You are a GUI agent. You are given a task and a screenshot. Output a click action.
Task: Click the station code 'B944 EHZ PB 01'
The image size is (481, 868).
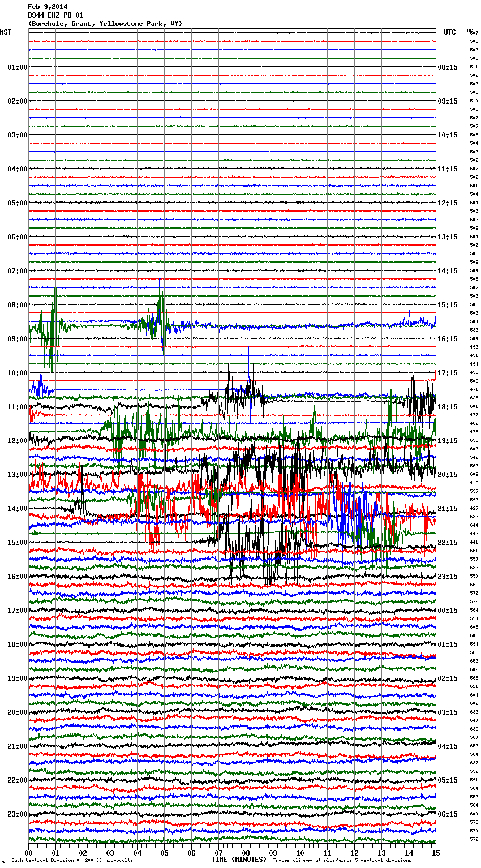55,15
